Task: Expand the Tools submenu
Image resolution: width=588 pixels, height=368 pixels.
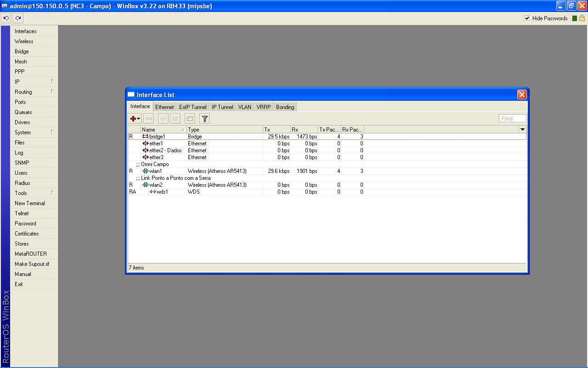Action: (x=34, y=193)
